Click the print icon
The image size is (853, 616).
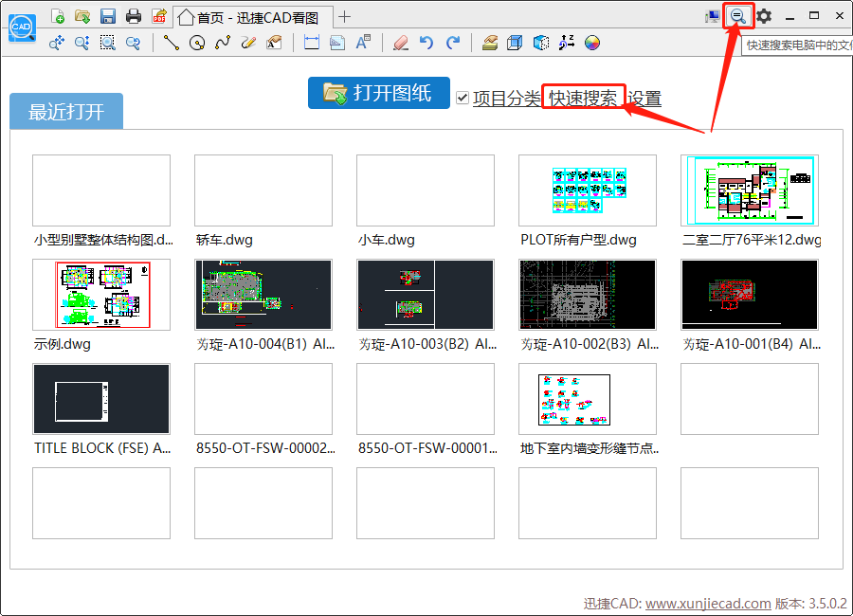click(x=134, y=16)
